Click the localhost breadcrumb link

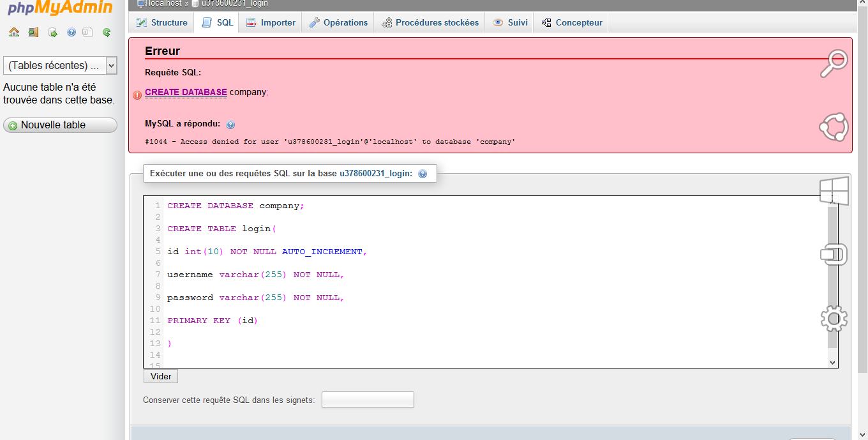pos(165,3)
